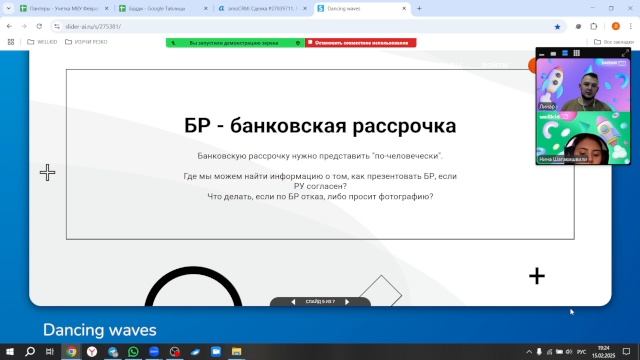Close the amoCRM browser tab
This screenshot has height=360, width=640.
coord(304,8)
